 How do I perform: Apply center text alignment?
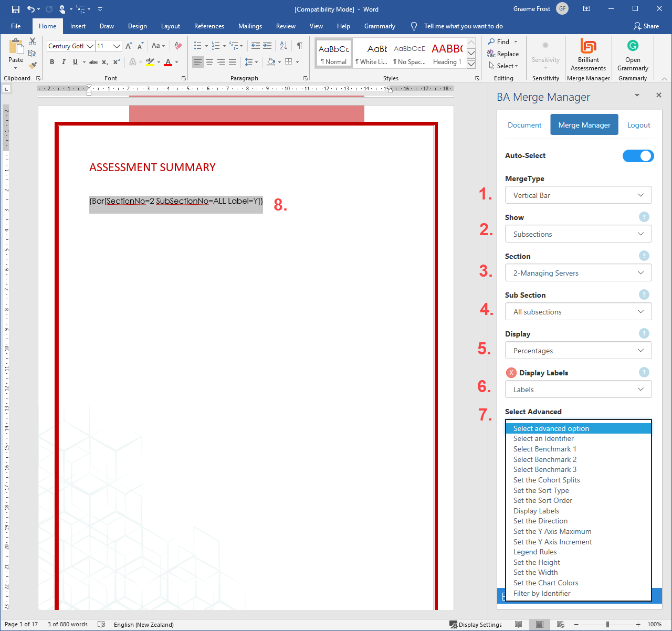click(209, 62)
